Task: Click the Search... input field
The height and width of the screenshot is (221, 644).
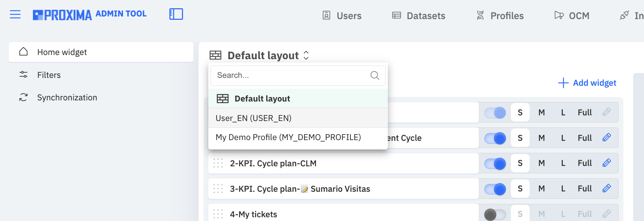Action: click(x=298, y=75)
